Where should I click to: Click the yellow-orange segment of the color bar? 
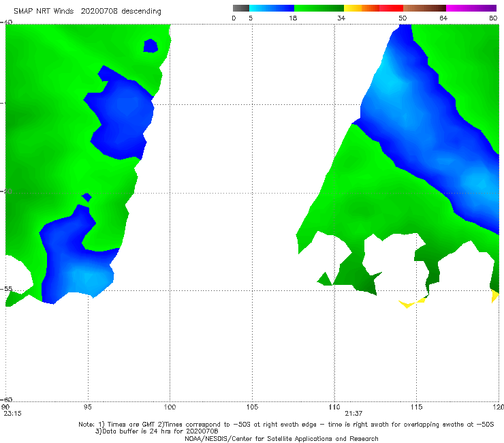(361, 8)
